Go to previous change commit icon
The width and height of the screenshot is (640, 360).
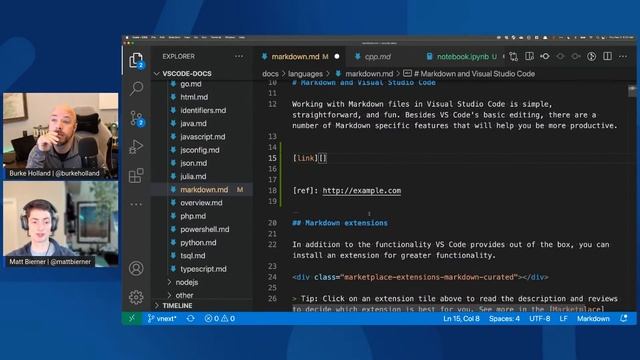tap(545, 56)
